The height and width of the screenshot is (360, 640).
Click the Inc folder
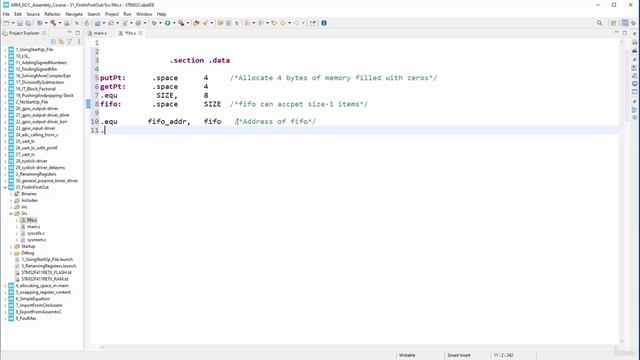(x=24, y=207)
